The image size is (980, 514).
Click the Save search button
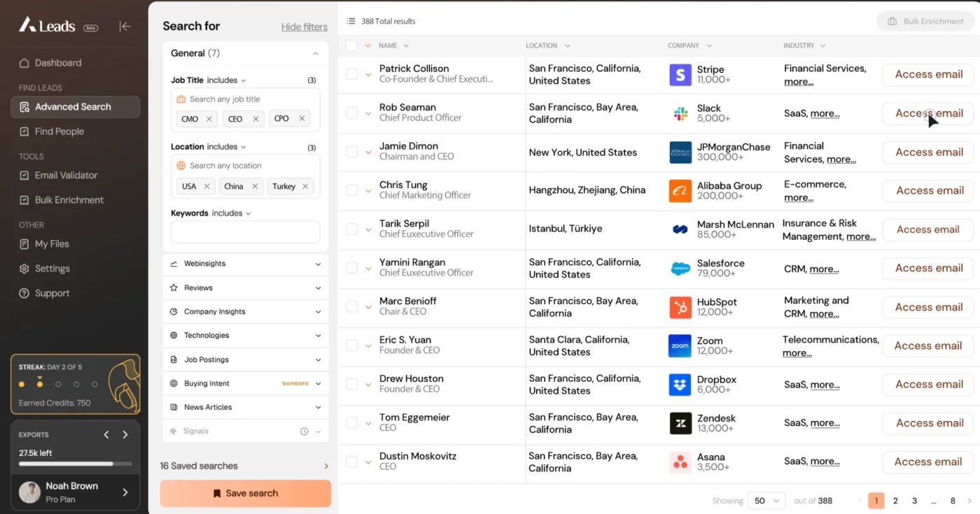(x=246, y=493)
